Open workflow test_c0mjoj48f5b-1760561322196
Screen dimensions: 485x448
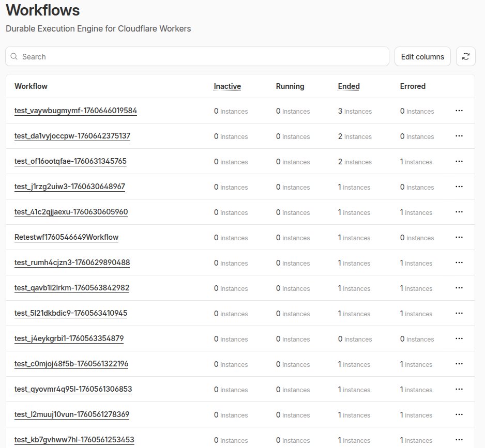pyautogui.click(x=71, y=364)
